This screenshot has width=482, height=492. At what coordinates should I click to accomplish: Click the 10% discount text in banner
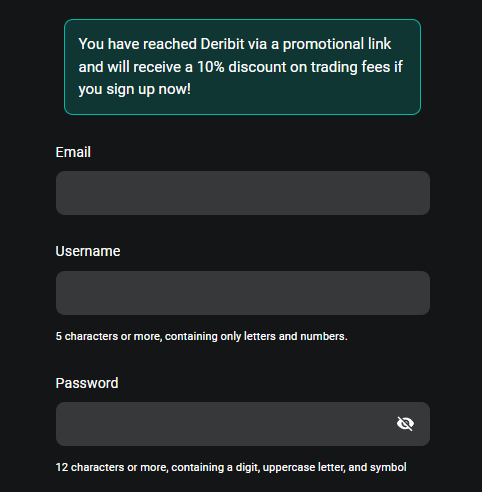[x=242, y=67]
